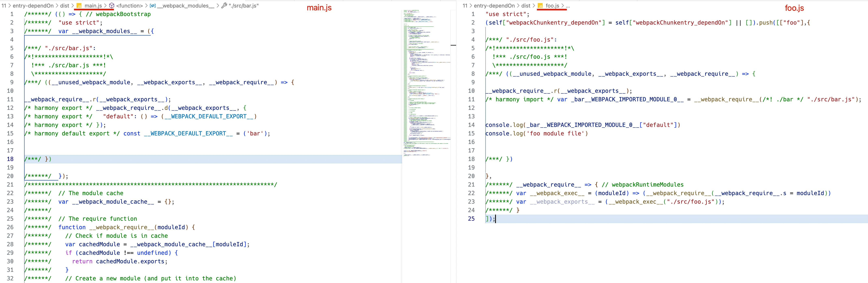Click line number 18 in main.js gutter

[10, 159]
